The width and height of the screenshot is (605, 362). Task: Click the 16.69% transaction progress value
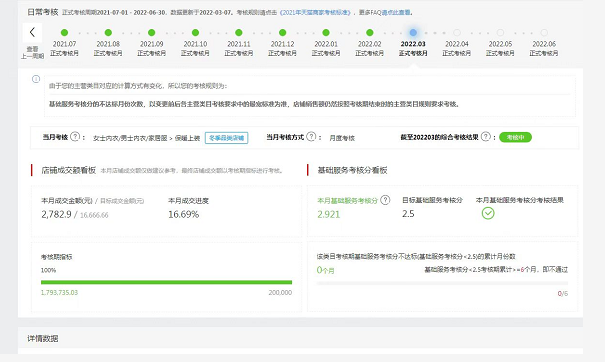click(183, 214)
